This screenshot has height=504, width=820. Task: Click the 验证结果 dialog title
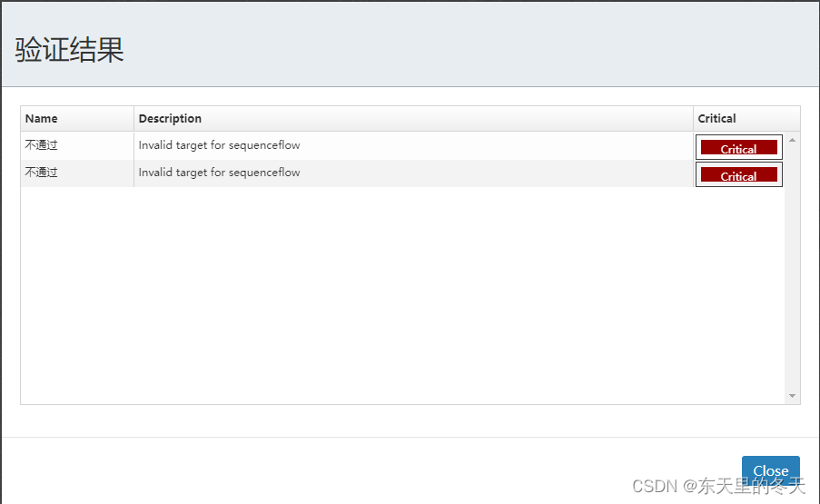70,50
